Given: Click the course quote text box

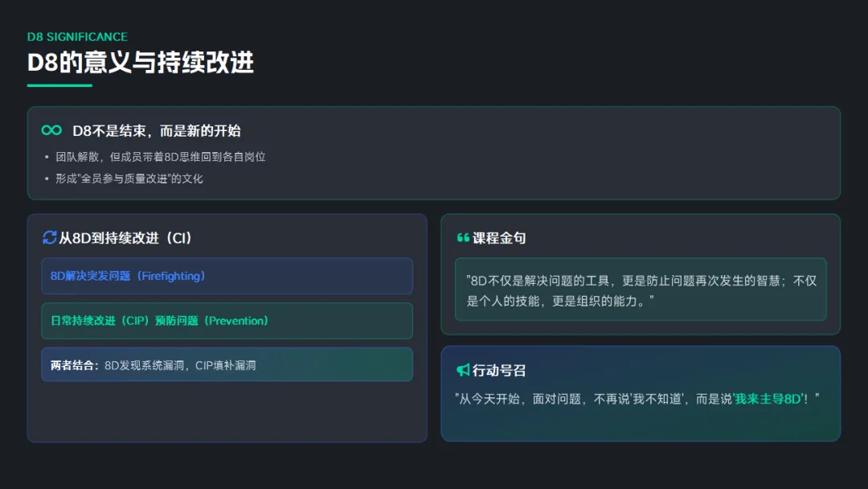Looking at the screenshot, I should (640, 290).
